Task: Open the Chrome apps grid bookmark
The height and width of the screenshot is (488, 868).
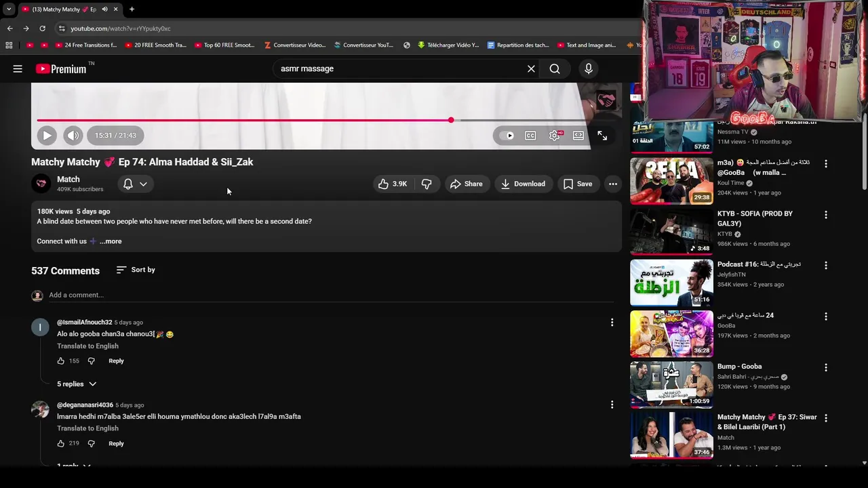Action: click(x=9, y=45)
